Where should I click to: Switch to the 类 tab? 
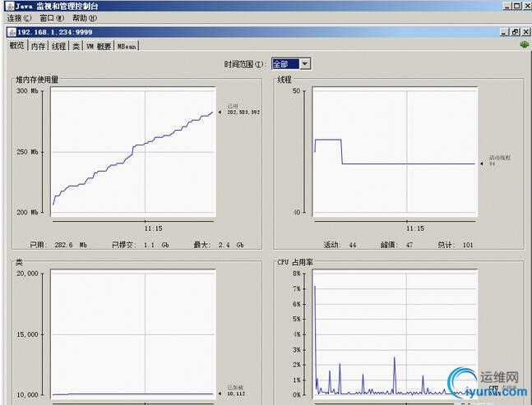pyautogui.click(x=76, y=46)
